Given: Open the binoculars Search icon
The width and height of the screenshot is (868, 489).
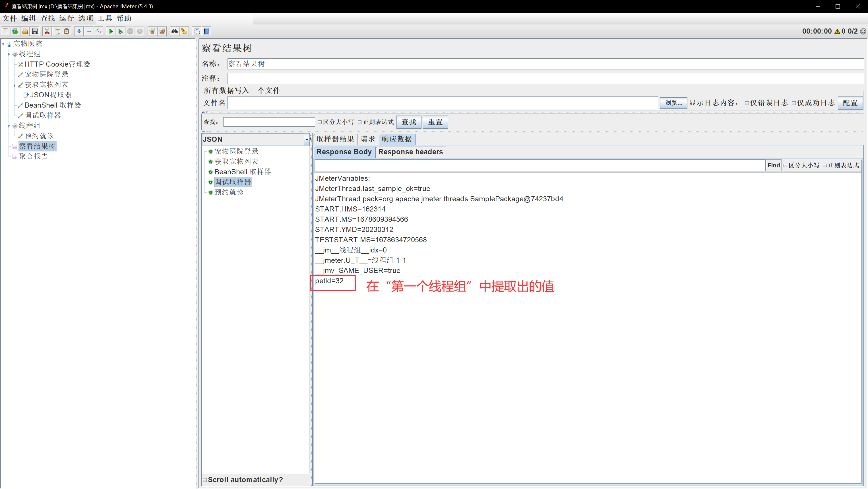Looking at the screenshot, I should click(174, 31).
